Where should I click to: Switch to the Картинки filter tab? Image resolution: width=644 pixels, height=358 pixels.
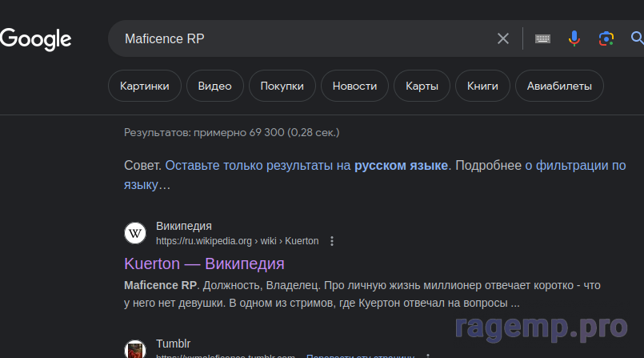click(x=145, y=86)
